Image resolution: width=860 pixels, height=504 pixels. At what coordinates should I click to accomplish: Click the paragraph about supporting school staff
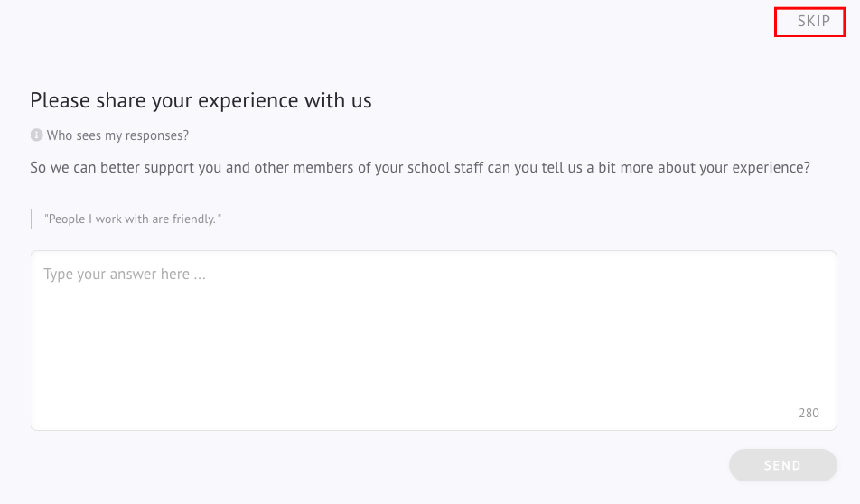(x=419, y=167)
